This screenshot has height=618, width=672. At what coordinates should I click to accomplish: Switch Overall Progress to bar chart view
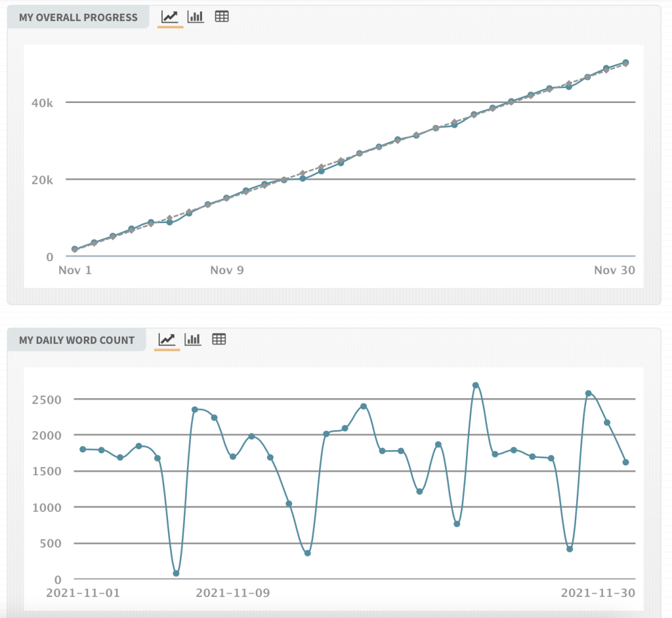tap(196, 17)
